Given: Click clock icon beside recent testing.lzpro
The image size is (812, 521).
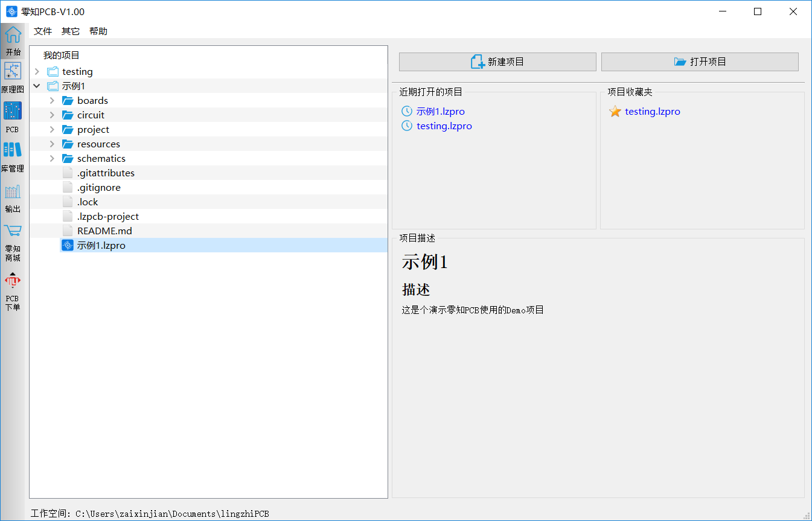Looking at the screenshot, I should [x=407, y=126].
